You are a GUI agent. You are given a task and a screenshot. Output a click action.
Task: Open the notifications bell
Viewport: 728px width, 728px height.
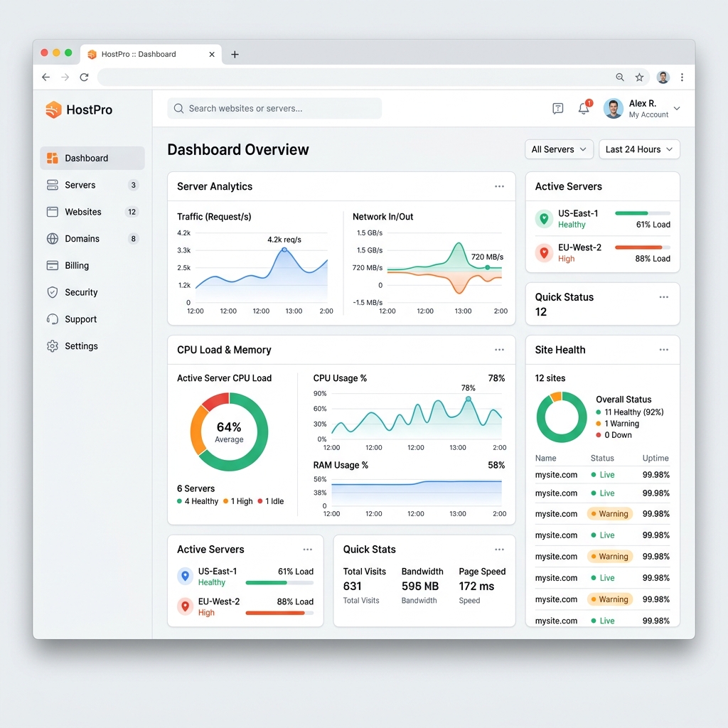(584, 109)
